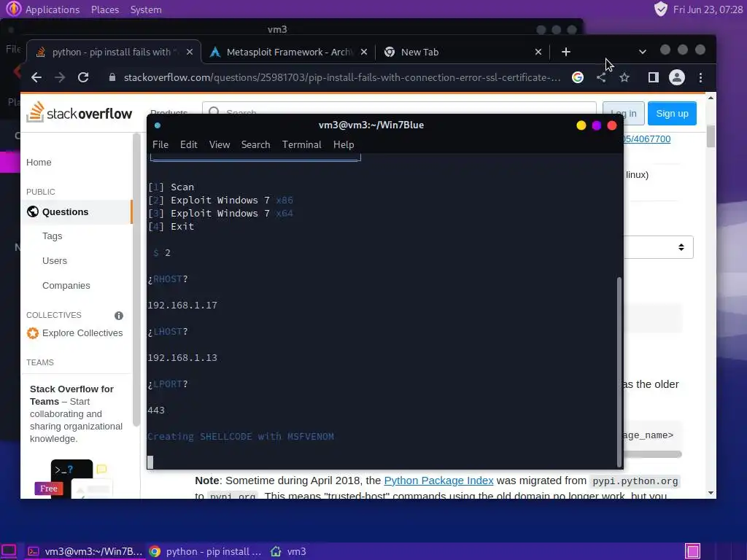The width and height of the screenshot is (747, 560).
Task: Open the terminal File menu
Action: pos(160,145)
